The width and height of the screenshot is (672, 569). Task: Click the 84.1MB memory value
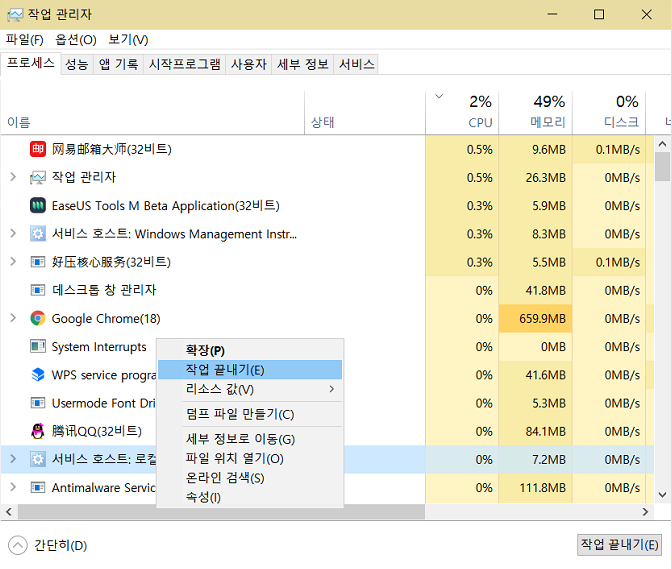[546, 431]
